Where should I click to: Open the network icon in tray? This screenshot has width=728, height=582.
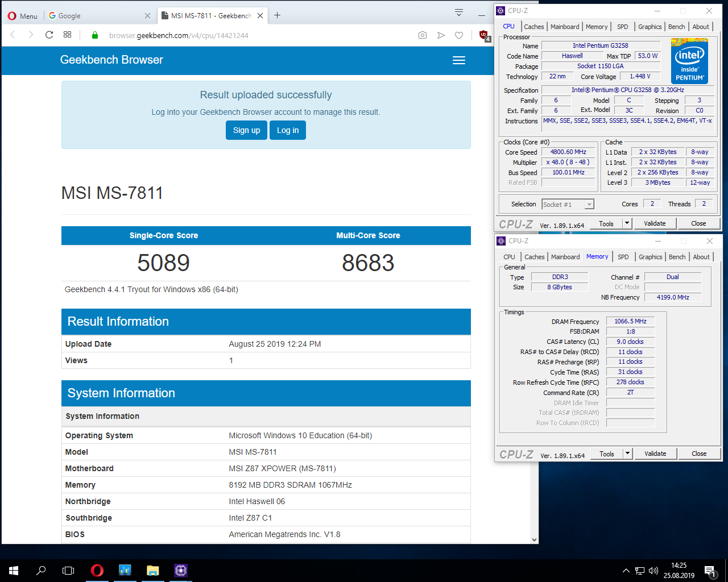640,571
